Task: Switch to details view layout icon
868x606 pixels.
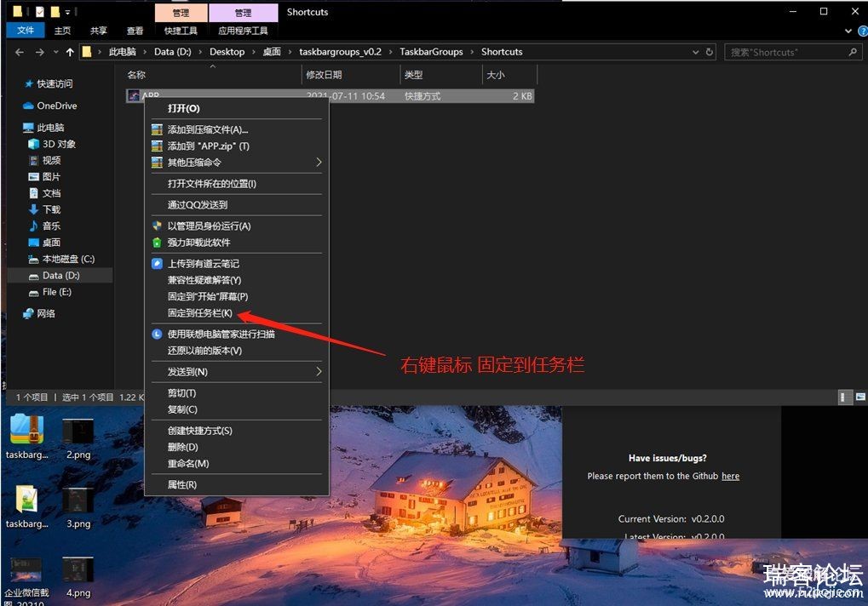Action: click(845, 397)
